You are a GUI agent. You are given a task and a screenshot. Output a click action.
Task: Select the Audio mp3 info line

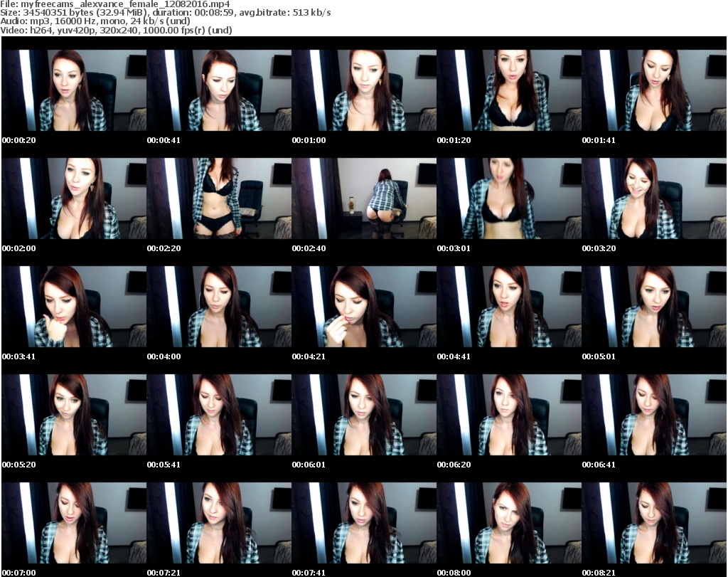coord(95,21)
